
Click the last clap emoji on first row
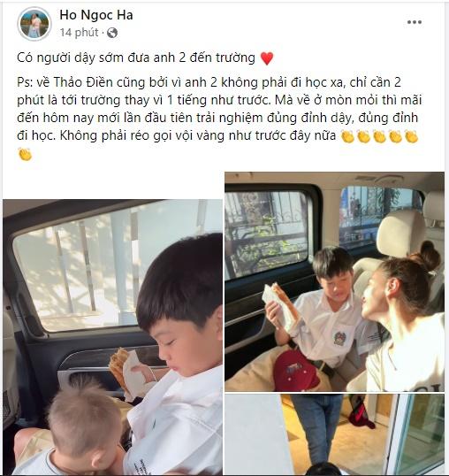411,136
